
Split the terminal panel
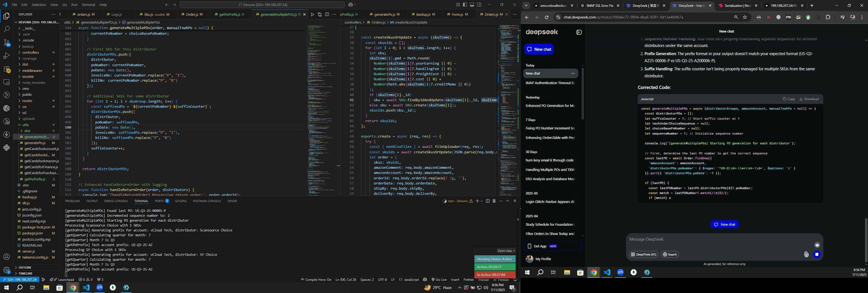[x=488, y=201]
